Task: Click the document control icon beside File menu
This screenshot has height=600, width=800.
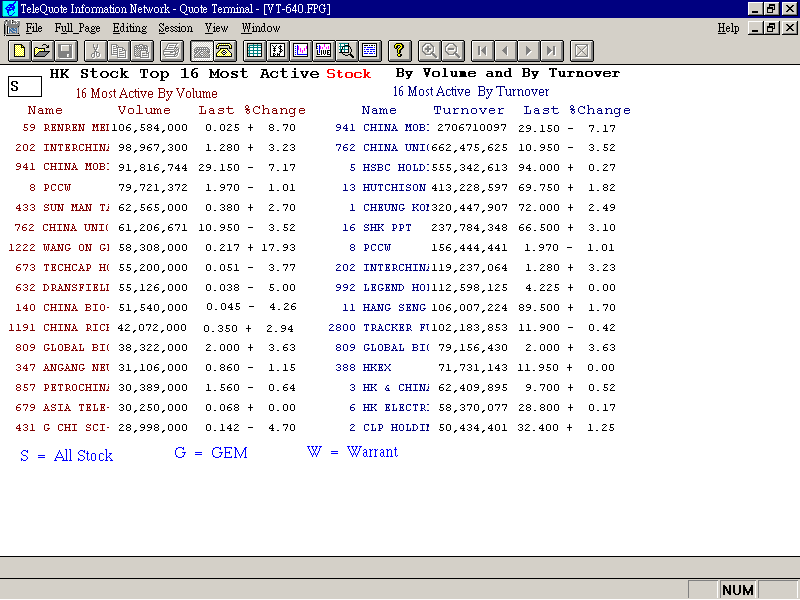Action: coord(11,28)
